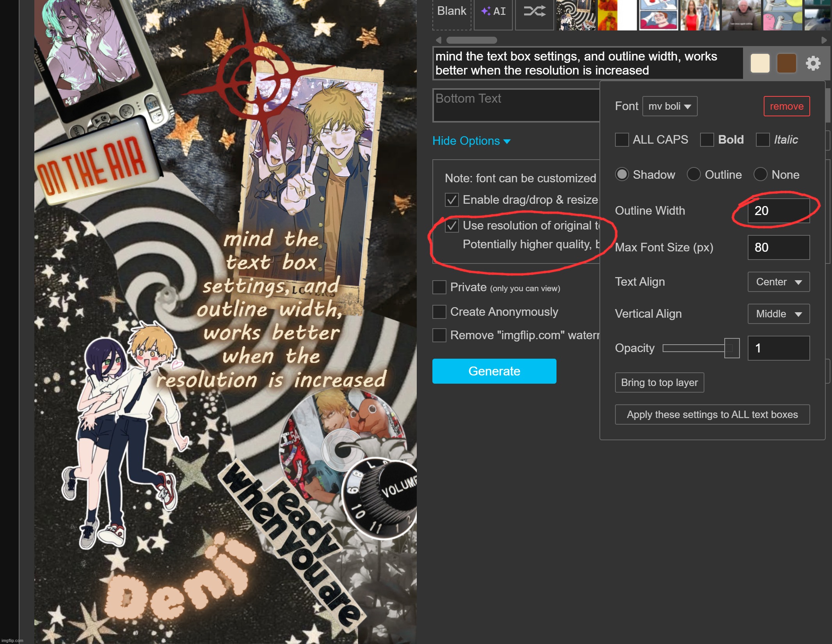Expand the Text Align Center dropdown

tap(779, 282)
